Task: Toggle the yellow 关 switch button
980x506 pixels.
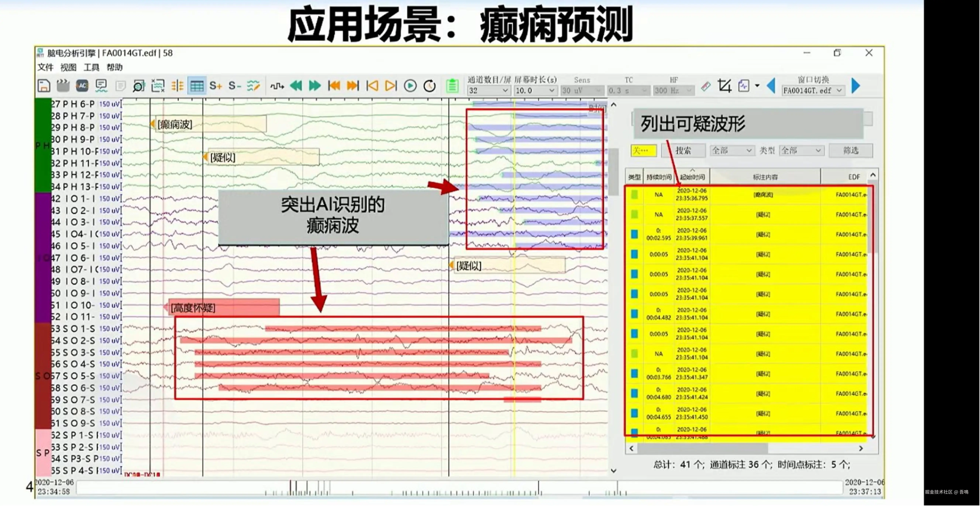Action: [643, 150]
